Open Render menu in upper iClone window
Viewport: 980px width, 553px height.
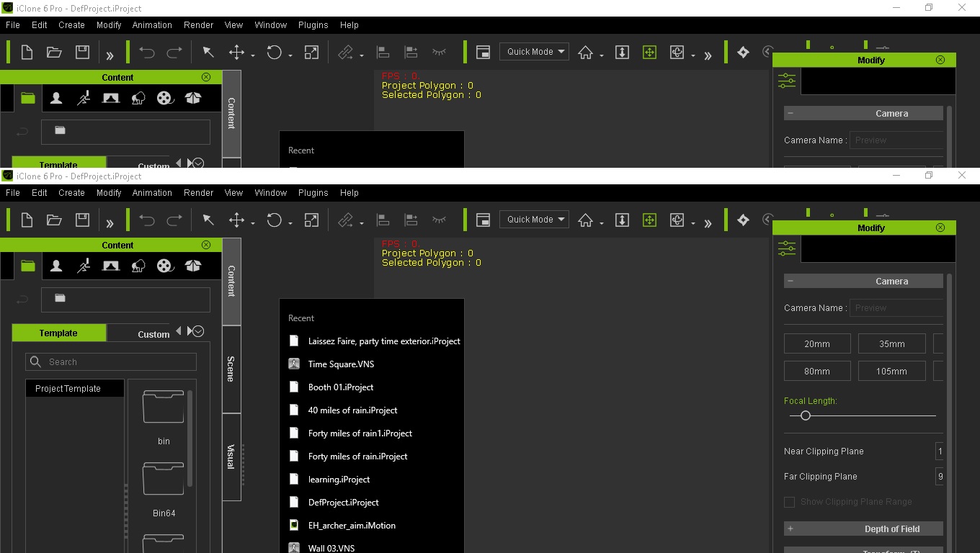pyautogui.click(x=198, y=25)
